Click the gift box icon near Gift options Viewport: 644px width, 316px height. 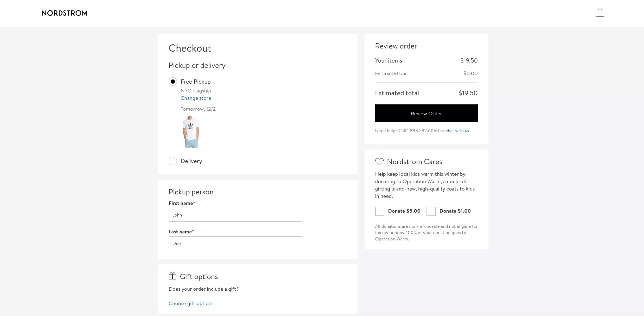pyautogui.click(x=173, y=276)
